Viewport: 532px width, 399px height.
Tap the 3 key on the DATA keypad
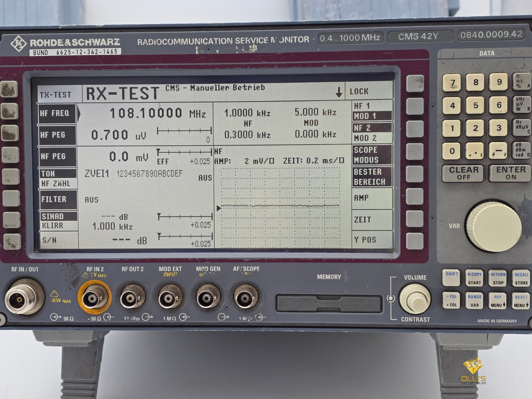coord(499,128)
